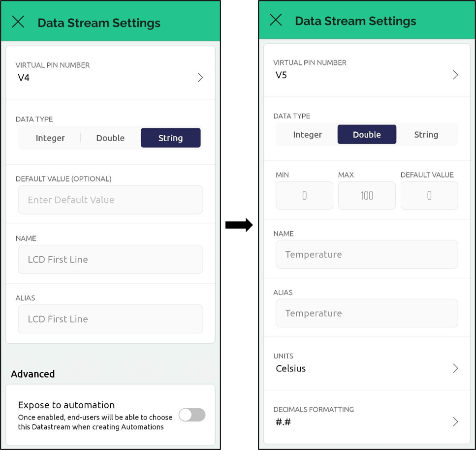Click the Enter Default Value input field
Screen dimensions: 476x450
point(110,199)
